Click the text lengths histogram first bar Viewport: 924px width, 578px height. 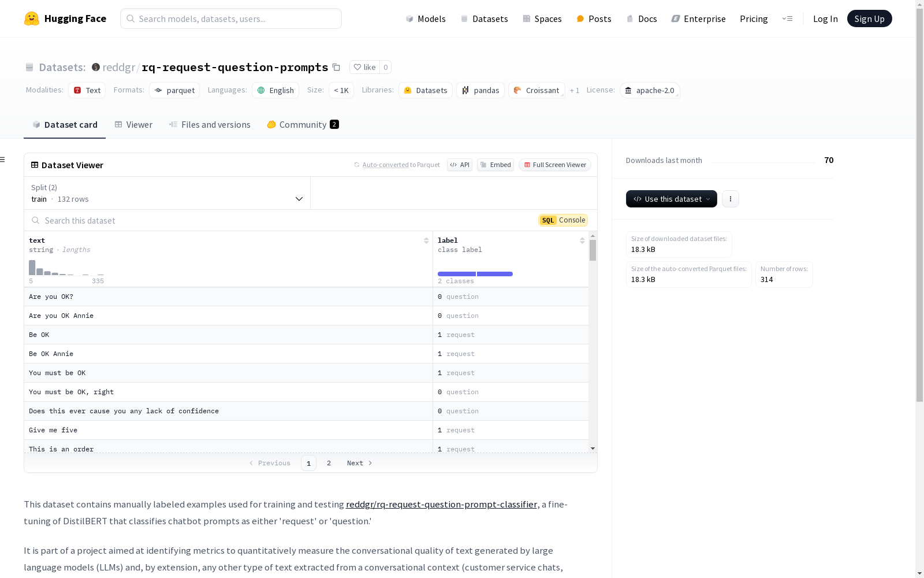(x=32, y=268)
